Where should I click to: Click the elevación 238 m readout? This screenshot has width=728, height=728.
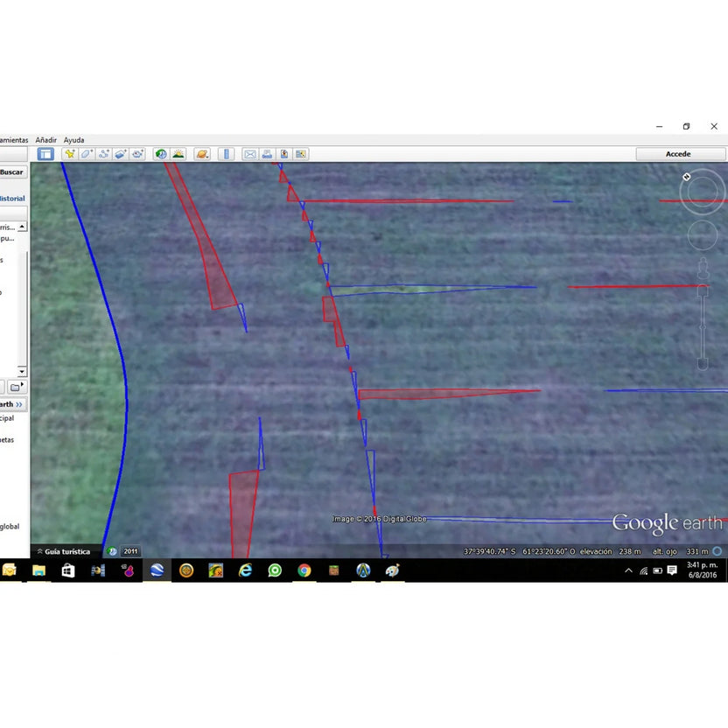[610, 551]
